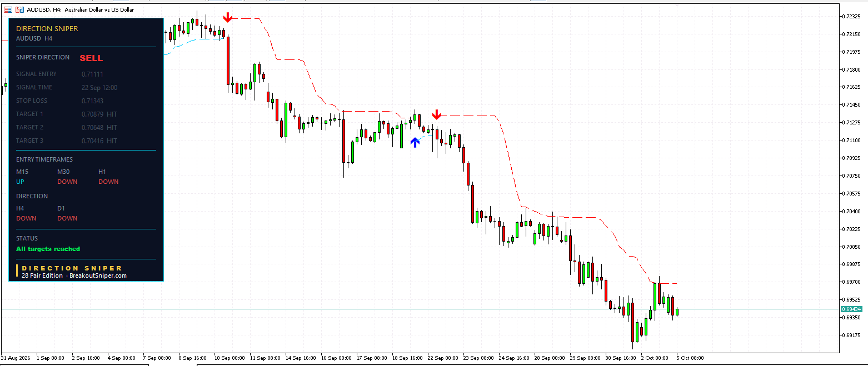
Task: Click the DOWN status under D1
Action: point(67,218)
